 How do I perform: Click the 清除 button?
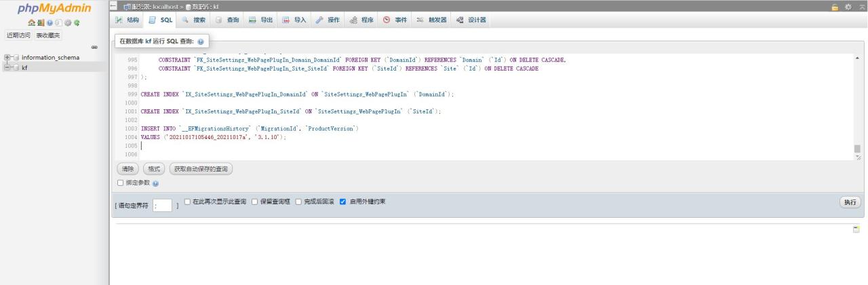127,168
